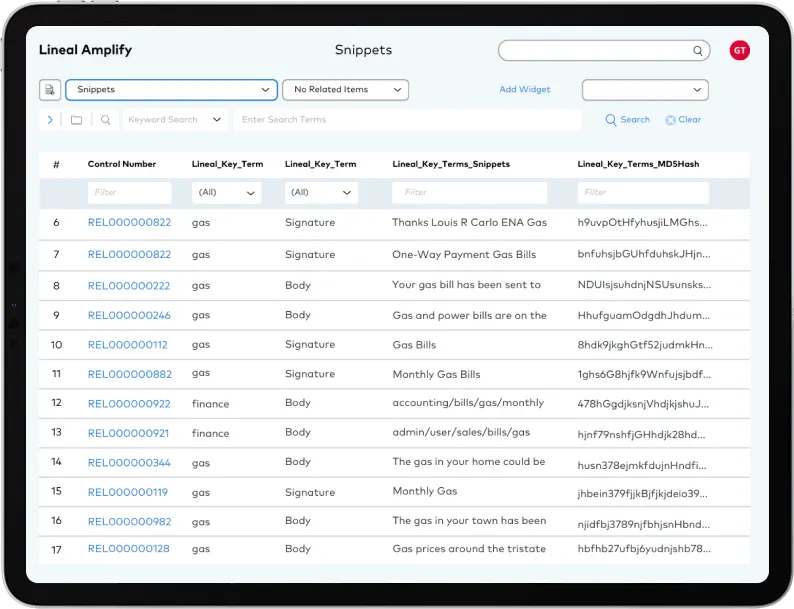Open the Snippets view dropdown

click(x=171, y=90)
